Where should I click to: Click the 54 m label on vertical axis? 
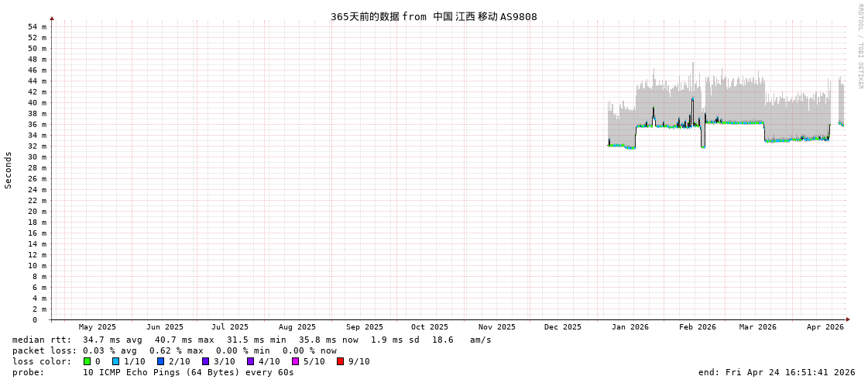pos(37,26)
